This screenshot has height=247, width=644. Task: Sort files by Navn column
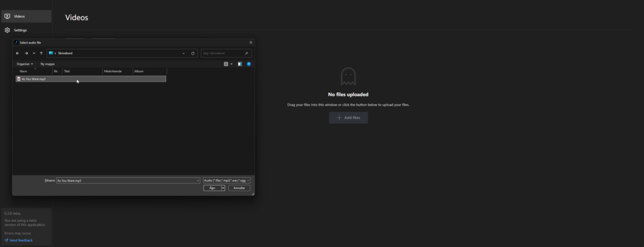pos(35,72)
